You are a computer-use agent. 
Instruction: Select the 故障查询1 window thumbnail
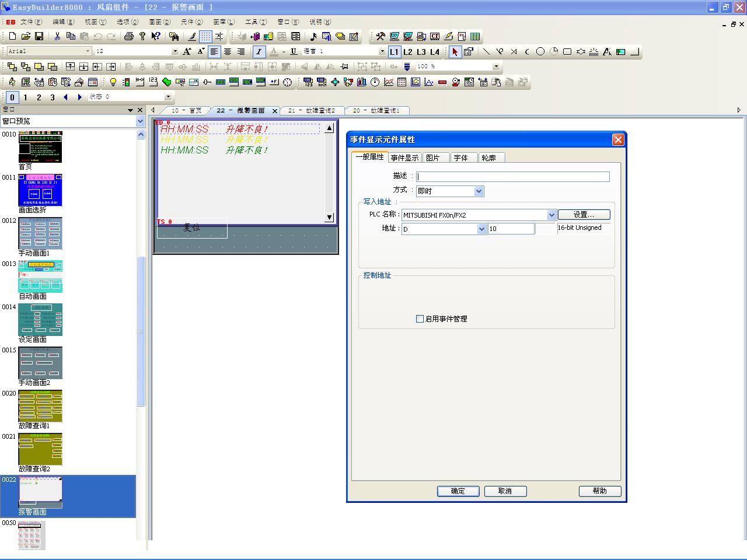tap(40, 406)
